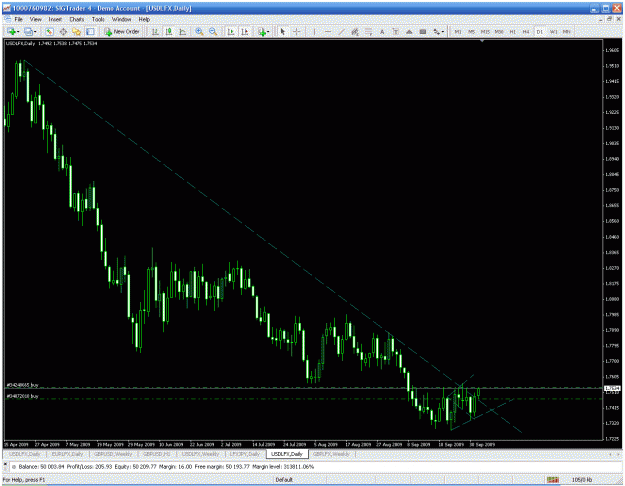Show the Market Watch window

tap(49, 31)
